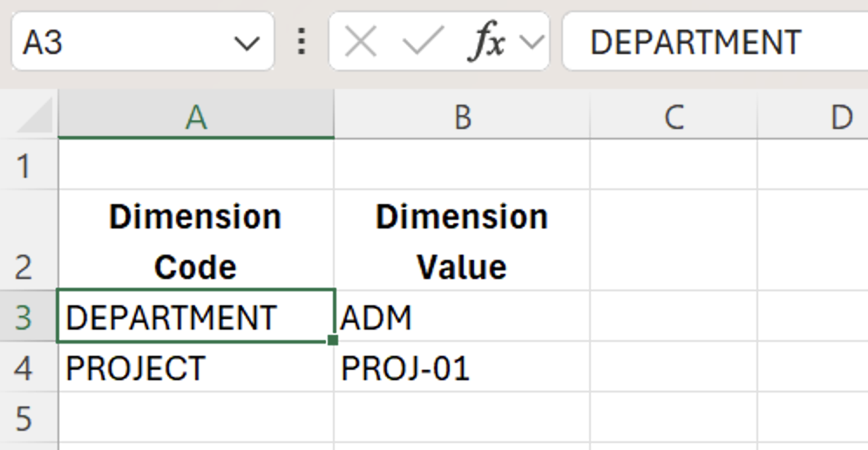Expand the dropdown chevron beside fx
Image resolution: width=868 pixels, height=450 pixels.
click(x=532, y=42)
